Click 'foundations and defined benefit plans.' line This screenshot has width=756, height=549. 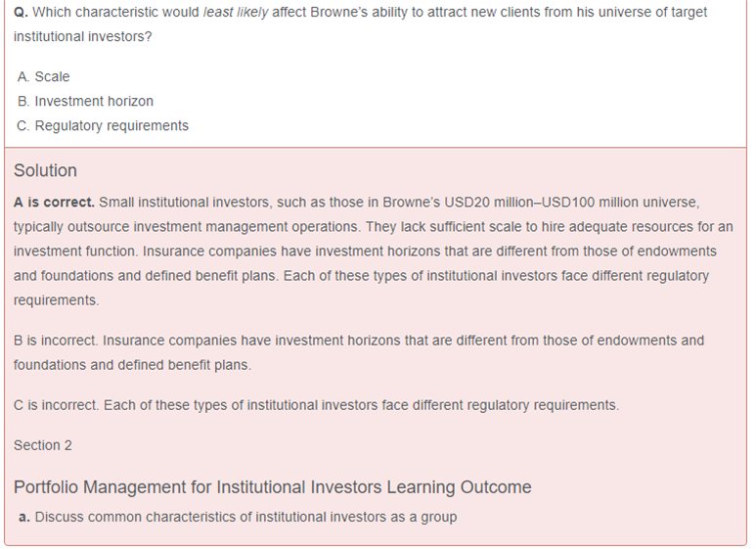132,365
